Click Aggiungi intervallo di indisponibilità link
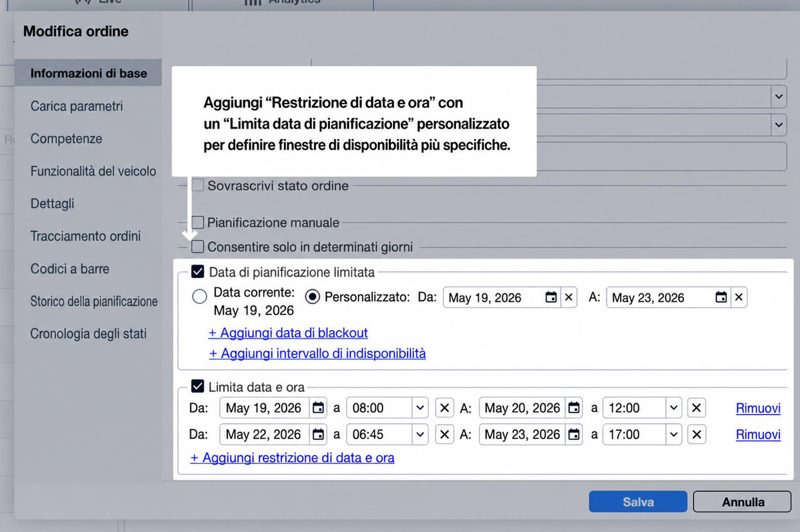This screenshot has width=800, height=532. (x=317, y=353)
